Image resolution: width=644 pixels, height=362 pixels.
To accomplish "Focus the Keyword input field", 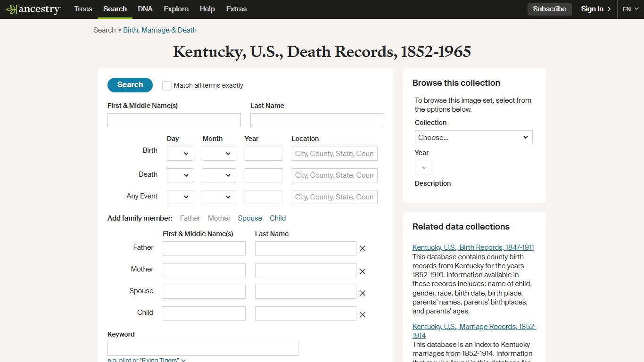I will pos(203,349).
